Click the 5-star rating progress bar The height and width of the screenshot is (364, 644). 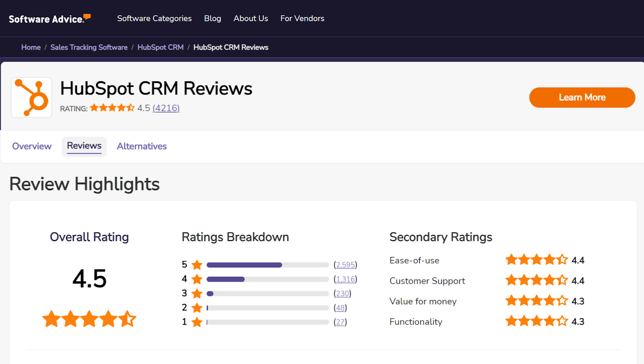pos(268,265)
